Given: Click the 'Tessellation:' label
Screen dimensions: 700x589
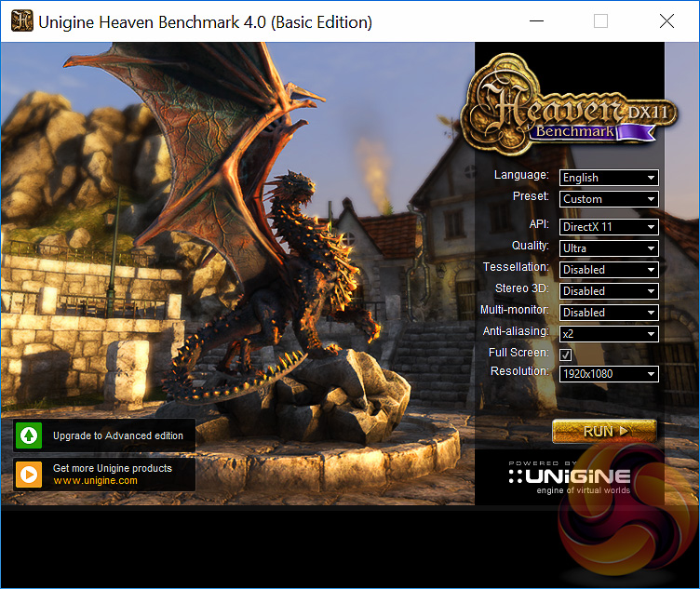Looking at the screenshot, I should 516,267.
